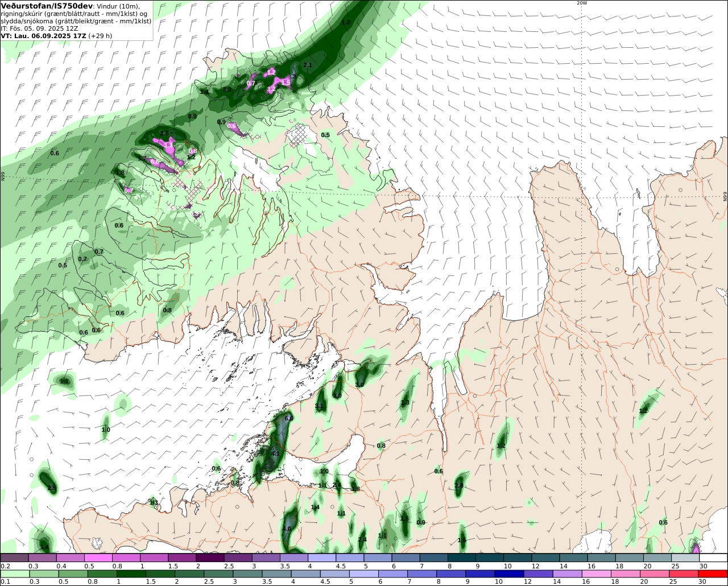Screen dimensions: 728x586
Task: Click the pink snow patch labelled 1.5
Action: pos(284,82)
